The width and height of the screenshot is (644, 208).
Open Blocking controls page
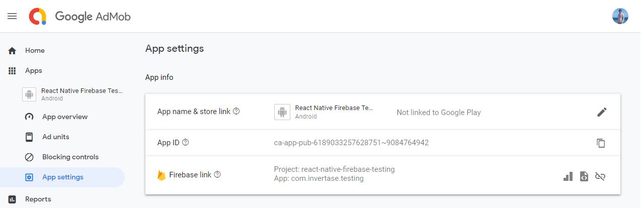70,157
